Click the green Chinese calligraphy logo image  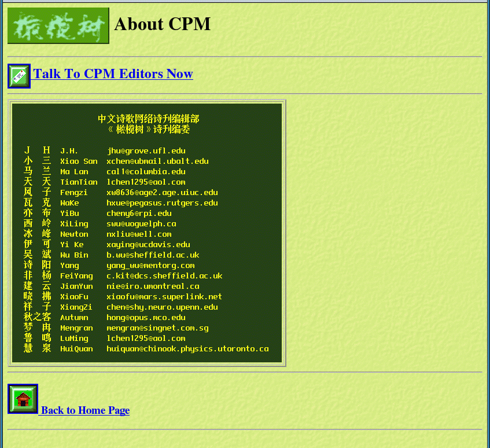point(58,25)
